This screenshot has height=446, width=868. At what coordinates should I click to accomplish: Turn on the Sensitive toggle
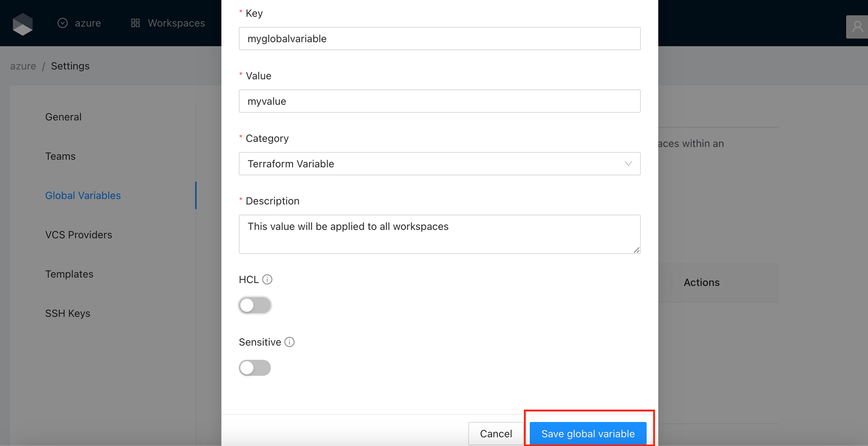click(255, 368)
